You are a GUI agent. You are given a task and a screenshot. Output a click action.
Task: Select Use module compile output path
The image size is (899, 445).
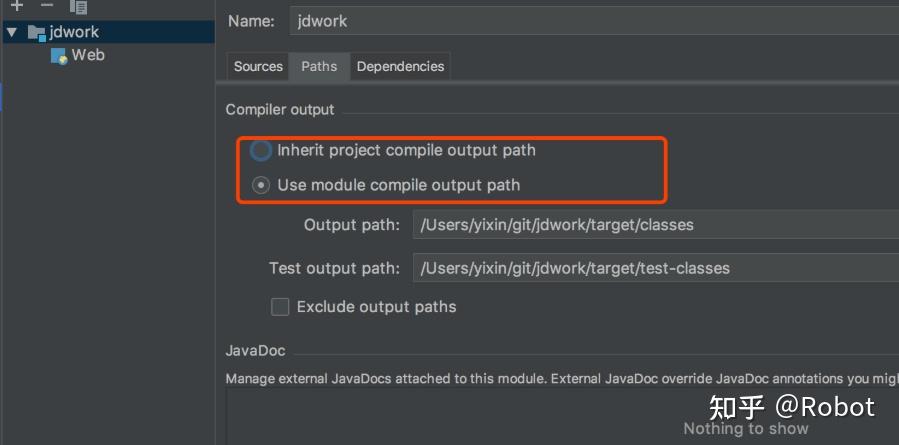point(261,185)
